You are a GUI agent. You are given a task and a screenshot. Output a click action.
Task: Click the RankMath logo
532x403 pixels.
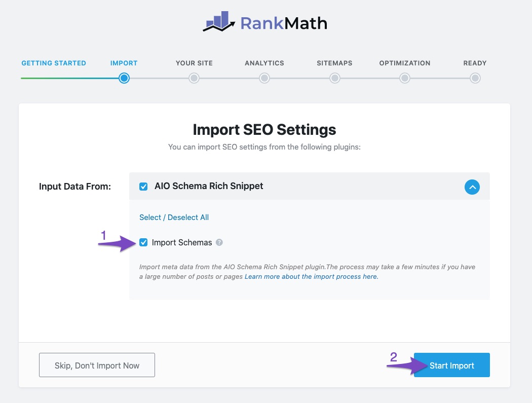point(265,22)
